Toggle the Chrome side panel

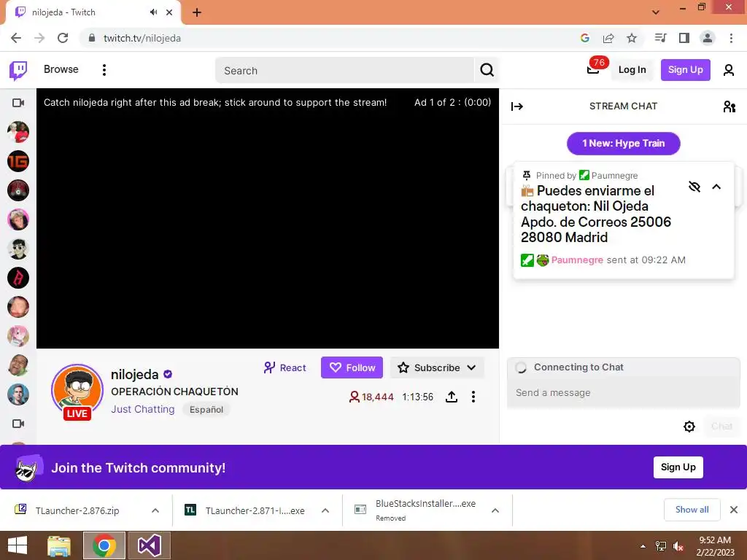[x=684, y=38]
